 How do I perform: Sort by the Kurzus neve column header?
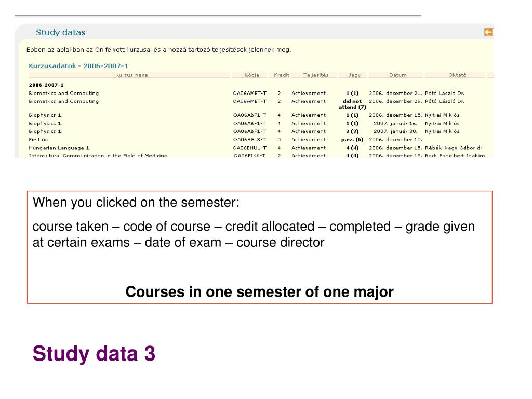(131, 75)
